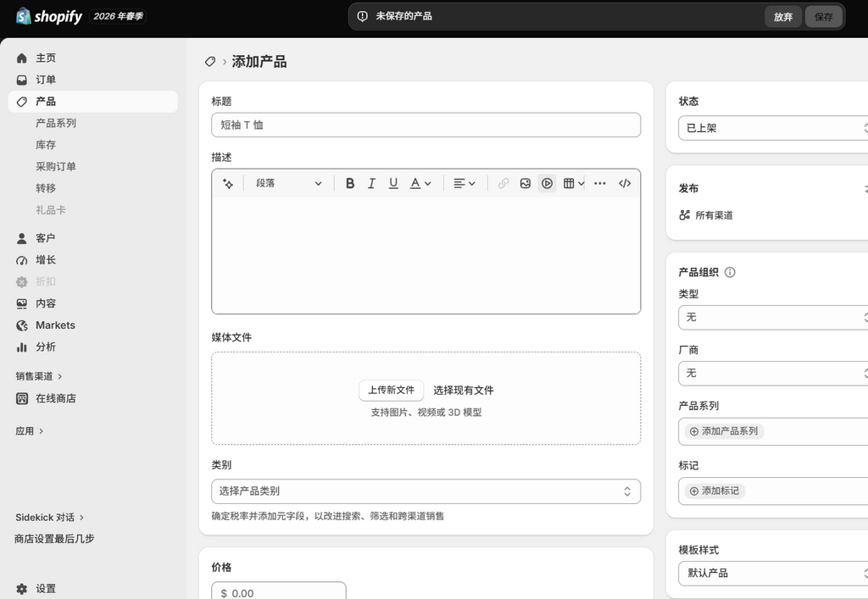The width and height of the screenshot is (868, 599).
Task: Click the Shopify logo
Action: coord(48,16)
